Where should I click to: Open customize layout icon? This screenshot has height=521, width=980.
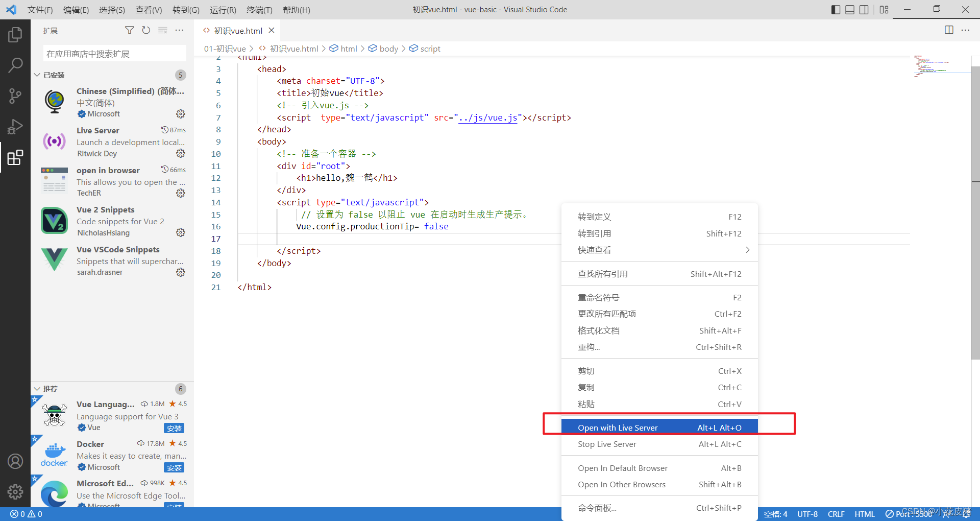pyautogui.click(x=884, y=10)
